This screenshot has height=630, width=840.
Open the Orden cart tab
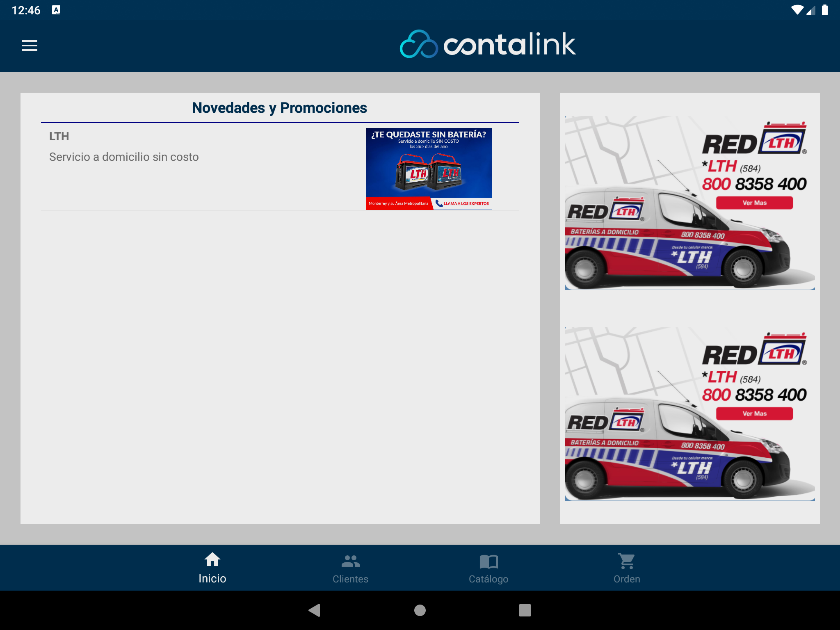(627, 568)
